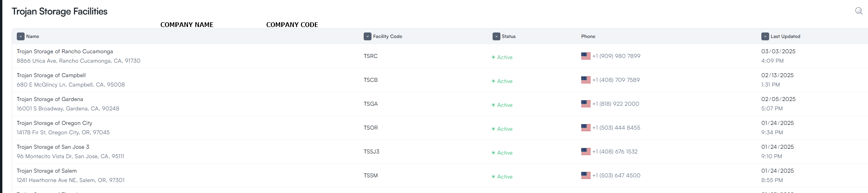
Task: Click the Phone column header
Action: point(588,36)
